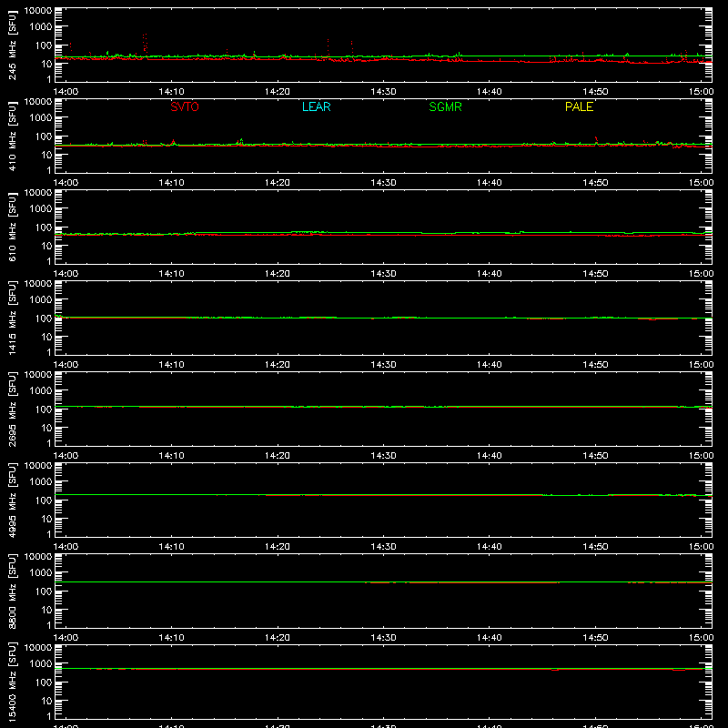Click the green SGMR station label
This screenshot has height=728, width=728.
445,106
